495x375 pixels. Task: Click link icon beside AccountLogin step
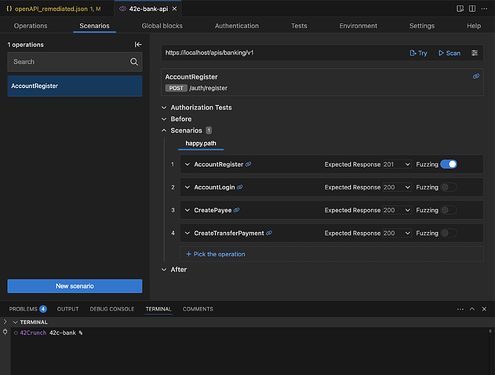[x=240, y=187]
